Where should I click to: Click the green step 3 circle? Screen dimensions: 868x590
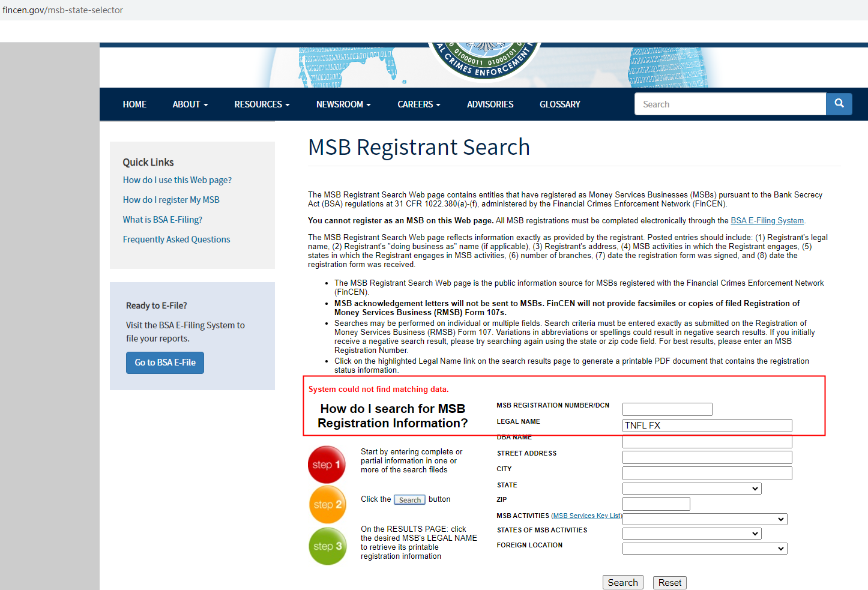point(328,546)
